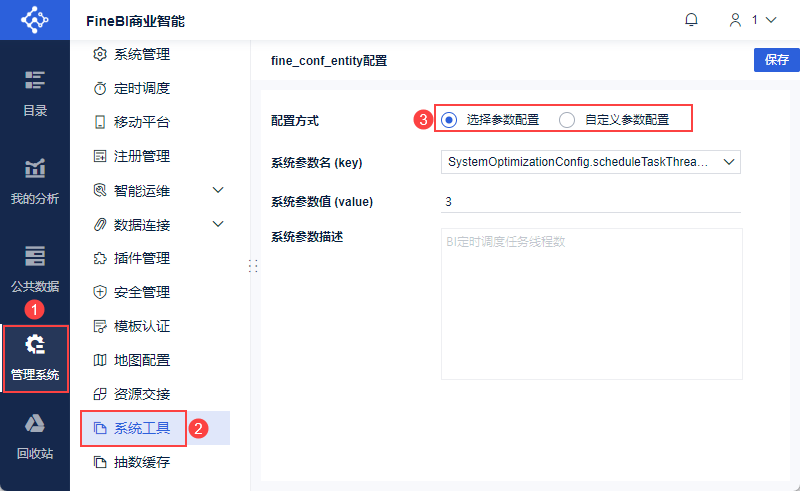Click the 系统参数名 (key) label
Viewport: 800px width, 491px height.
point(316,163)
